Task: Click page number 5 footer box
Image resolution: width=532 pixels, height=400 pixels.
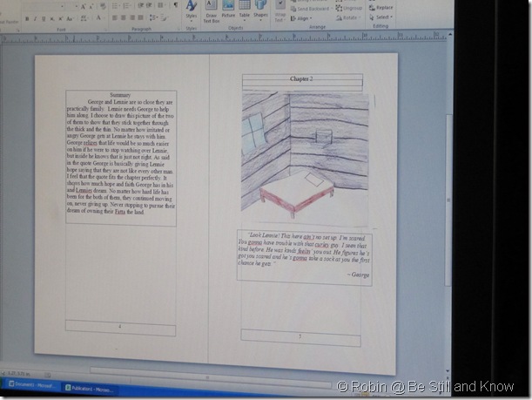Action: (x=300, y=337)
